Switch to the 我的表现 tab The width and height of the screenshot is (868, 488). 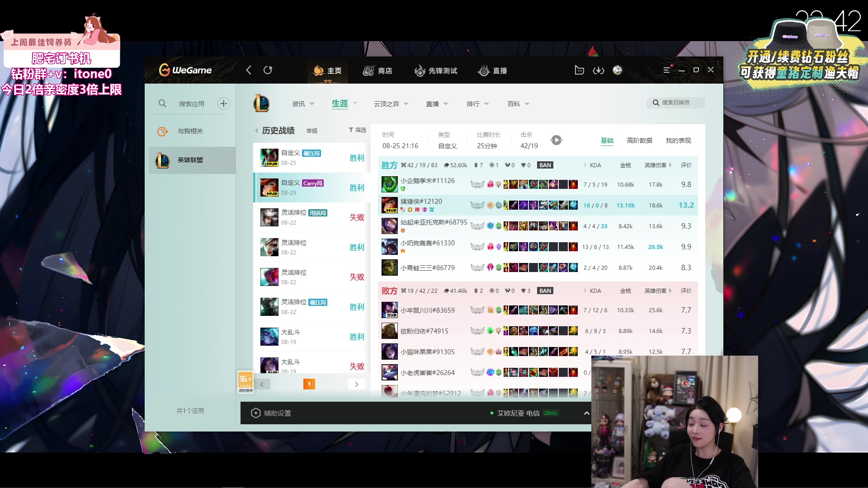coord(678,141)
